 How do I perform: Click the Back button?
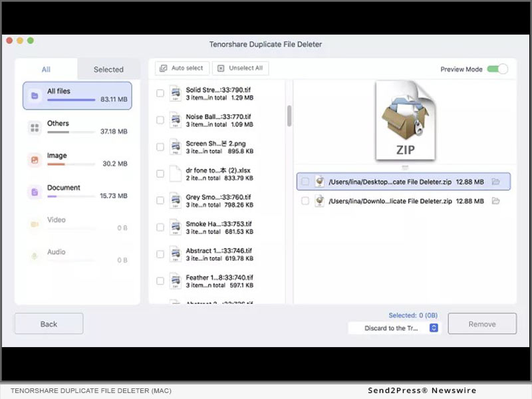(x=49, y=324)
